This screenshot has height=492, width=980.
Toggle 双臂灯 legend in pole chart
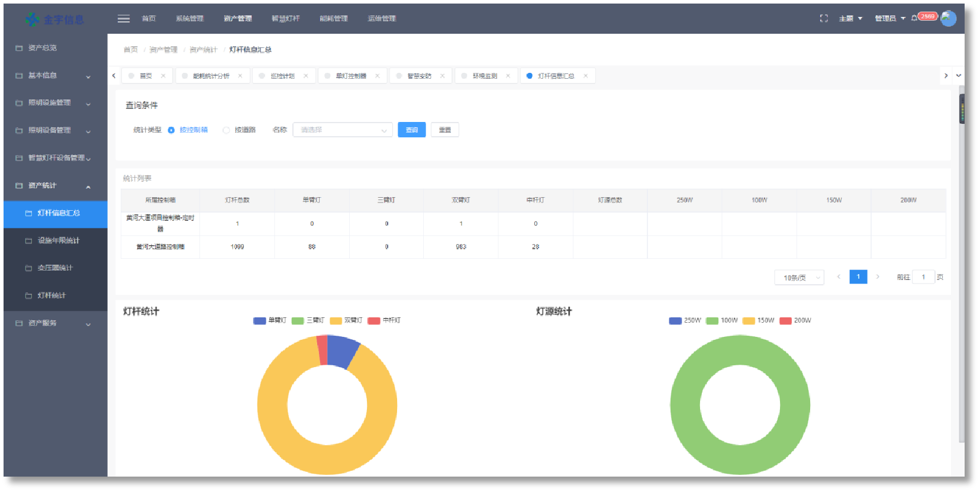(x=346, y=320)
